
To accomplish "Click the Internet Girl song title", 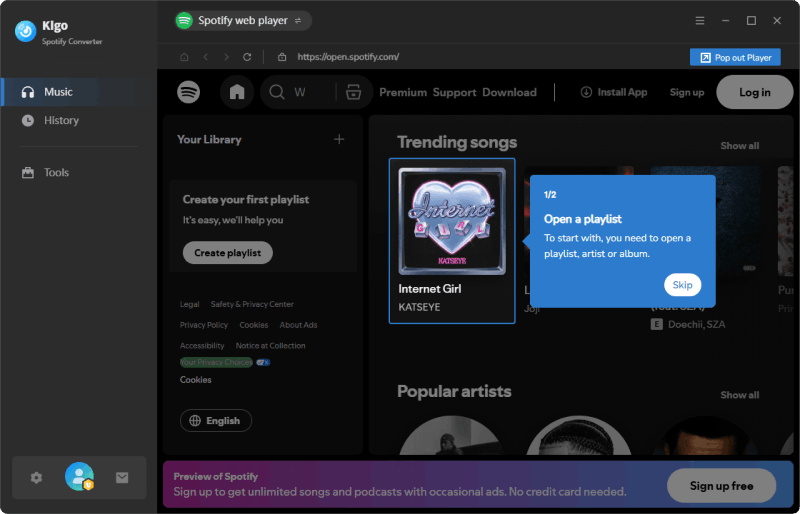I will pyautogui.click(x=430, y=289).
